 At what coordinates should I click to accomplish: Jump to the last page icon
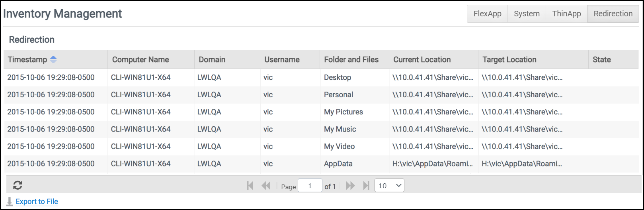pyautogui.click(x=366, y=186)
